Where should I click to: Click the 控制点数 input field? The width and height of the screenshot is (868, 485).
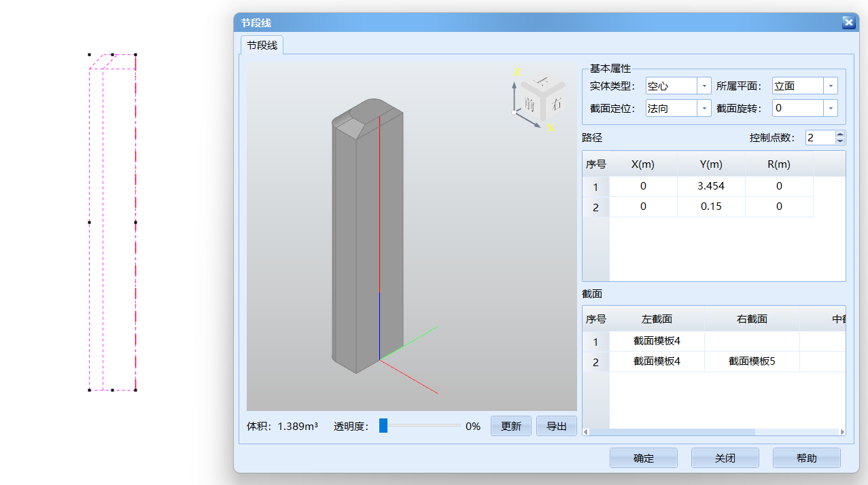pos(820,138)
